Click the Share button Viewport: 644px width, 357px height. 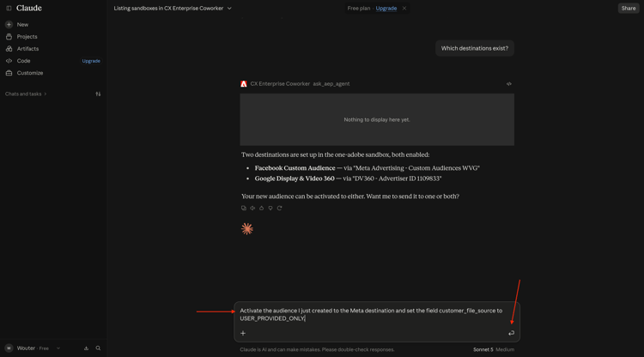coord(629,9)
